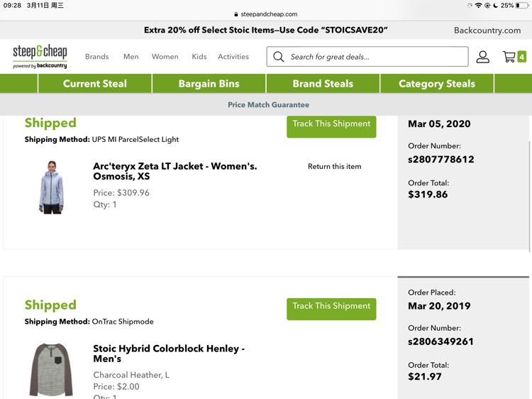
Task: Track the Arc'teryx jacket shipment
Action: tap(331, 126)
